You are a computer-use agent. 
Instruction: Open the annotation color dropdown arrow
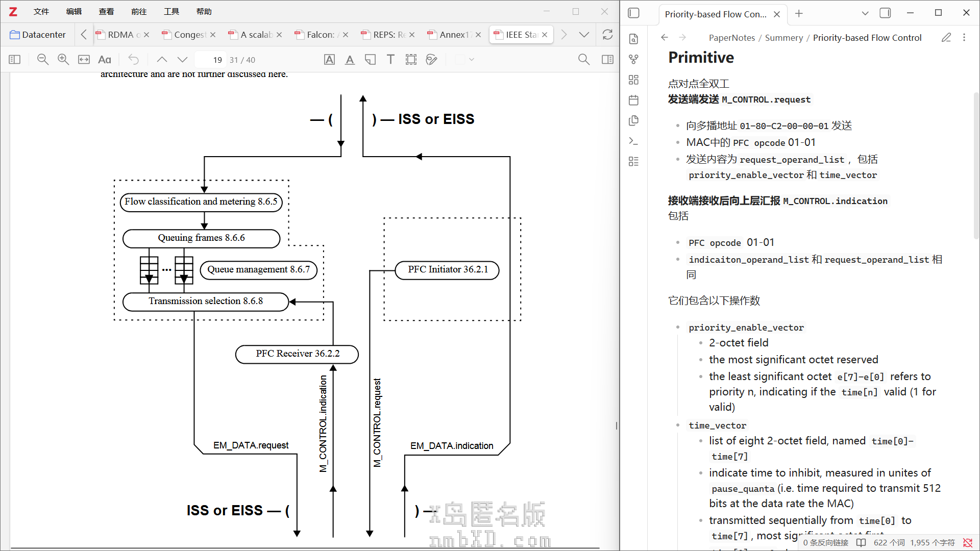472,60
